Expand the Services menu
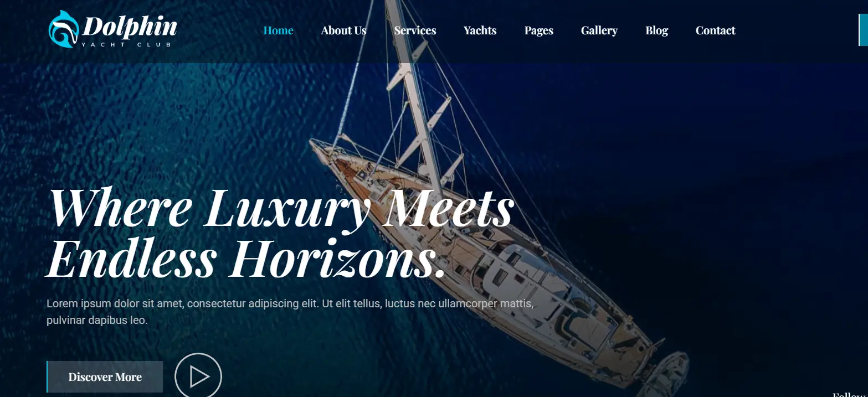The image size is (868, 397). coord(415,30)
